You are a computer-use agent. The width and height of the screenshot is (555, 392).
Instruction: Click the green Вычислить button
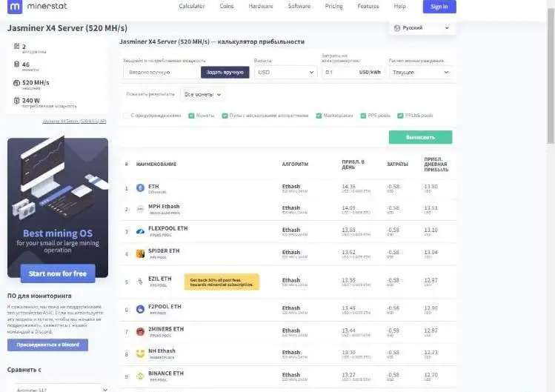[420, 137]
